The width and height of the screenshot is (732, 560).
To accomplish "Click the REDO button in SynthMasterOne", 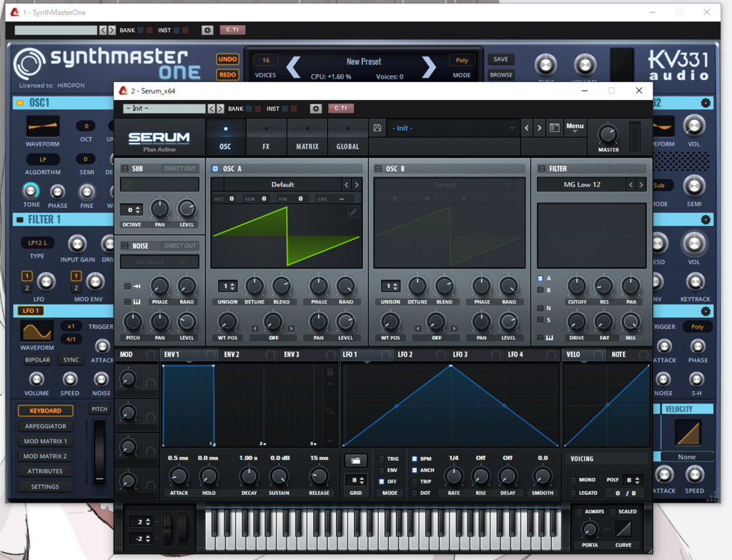I will point(228,75).
